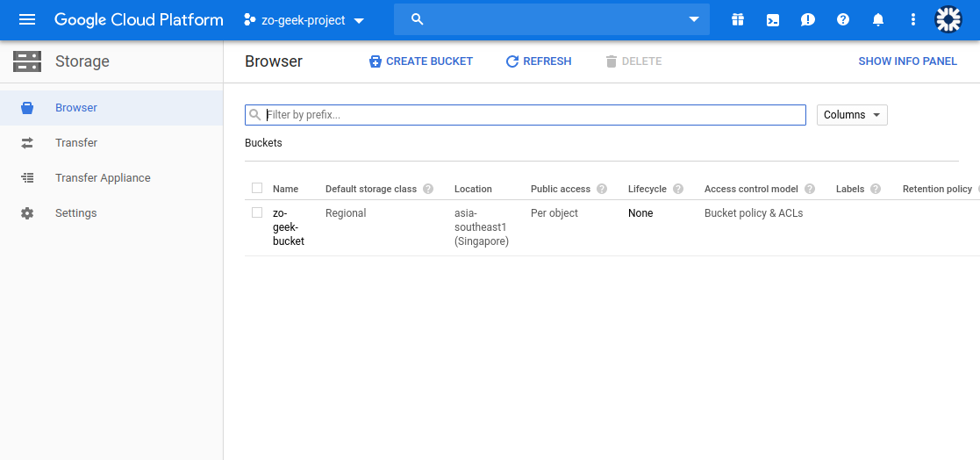Screen dimensions: 980x460
Task: Open the help question mark icon
Action: (843, 19)
